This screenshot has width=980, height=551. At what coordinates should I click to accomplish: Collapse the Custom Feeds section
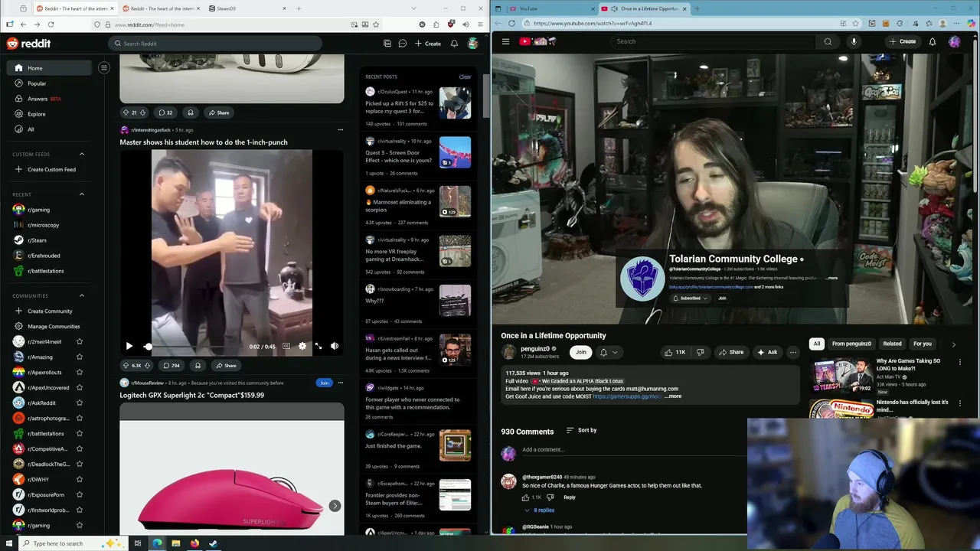[x=82, y=154]
